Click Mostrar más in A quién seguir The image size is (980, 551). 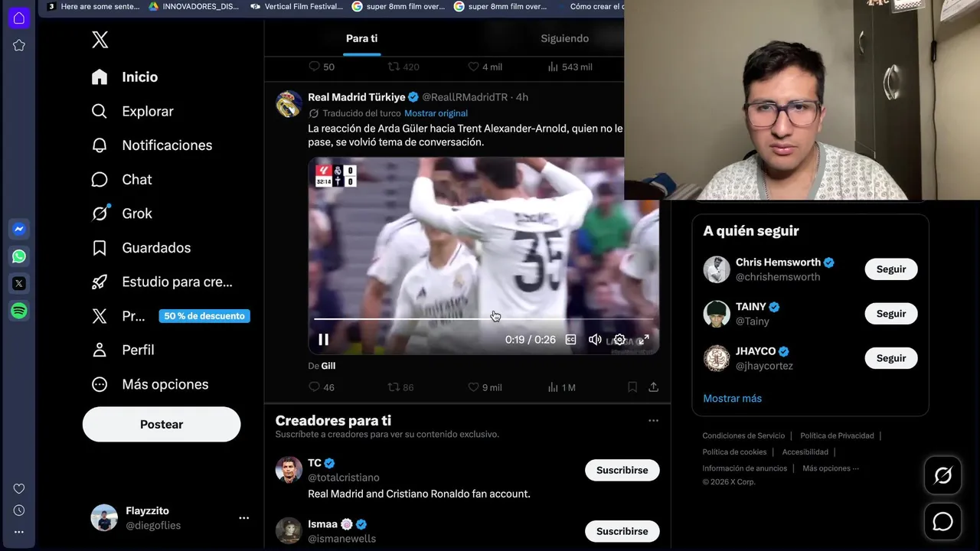pyautogui.click(x=732, y=398)
